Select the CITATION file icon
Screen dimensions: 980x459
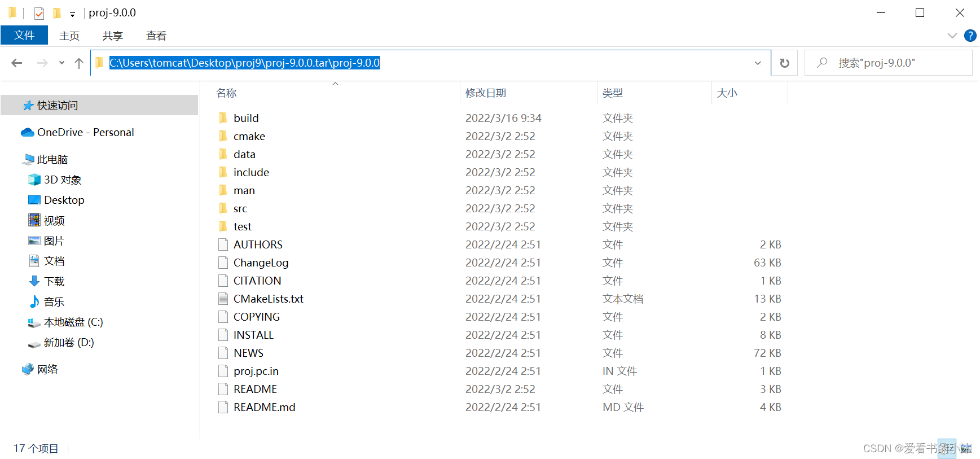[x=223, y=281]
